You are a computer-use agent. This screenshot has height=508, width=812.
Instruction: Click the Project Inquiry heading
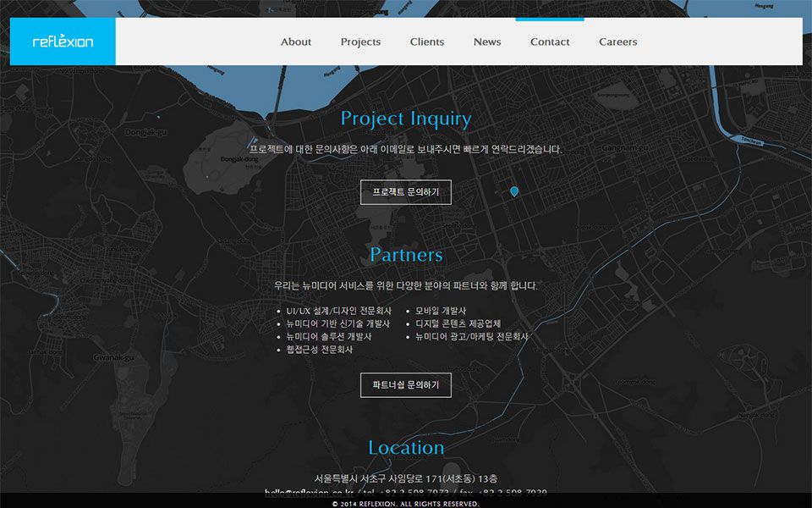[x=406, y=119]
